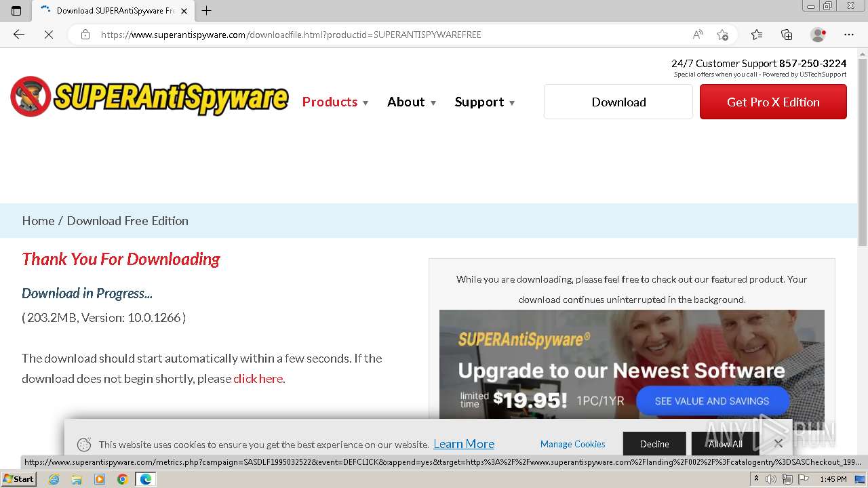Viewport: 868px width, 488px height.
Task: Expand the About dropdown menu
Action: pos(412,102)
